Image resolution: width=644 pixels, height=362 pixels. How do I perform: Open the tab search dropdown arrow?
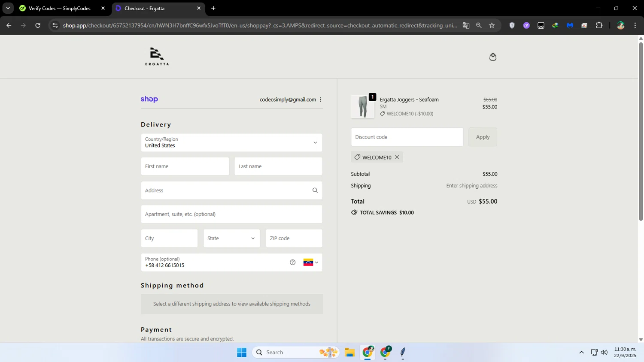8,8
